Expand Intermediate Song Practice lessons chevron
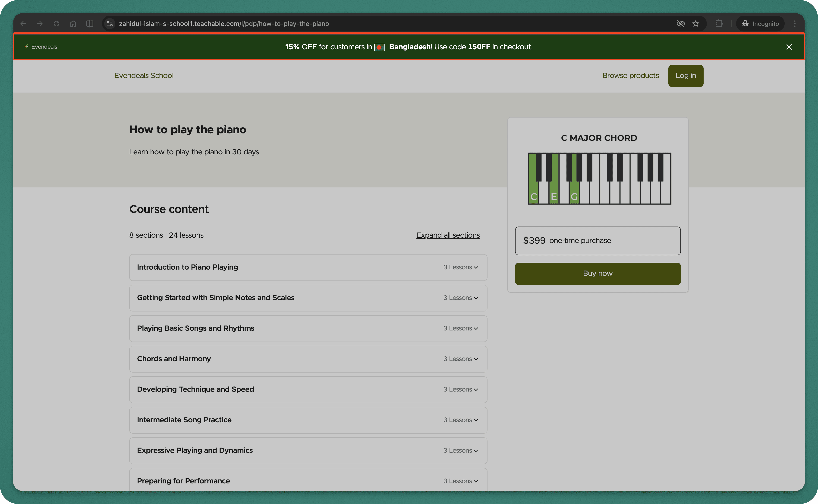 476,420
